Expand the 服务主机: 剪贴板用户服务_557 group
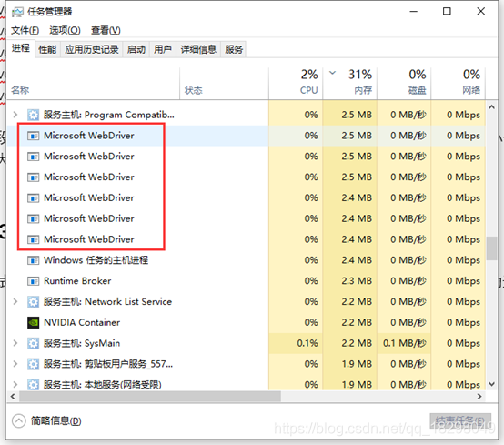This screenshot has height=445, width=504. (15, 364)
